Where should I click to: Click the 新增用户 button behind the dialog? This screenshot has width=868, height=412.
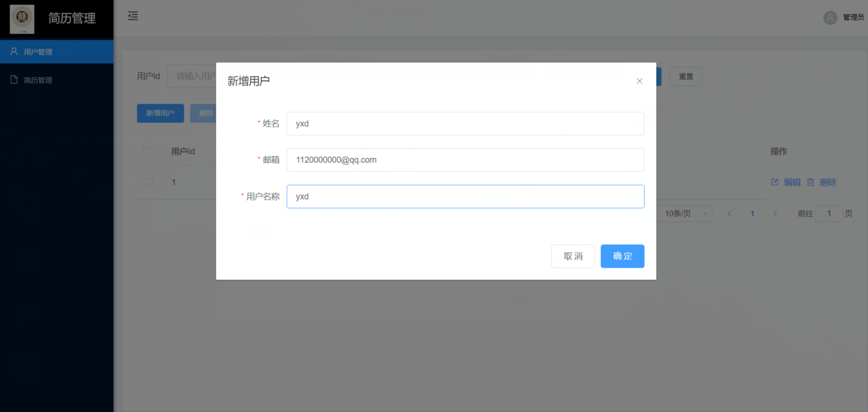pos(161,113)
